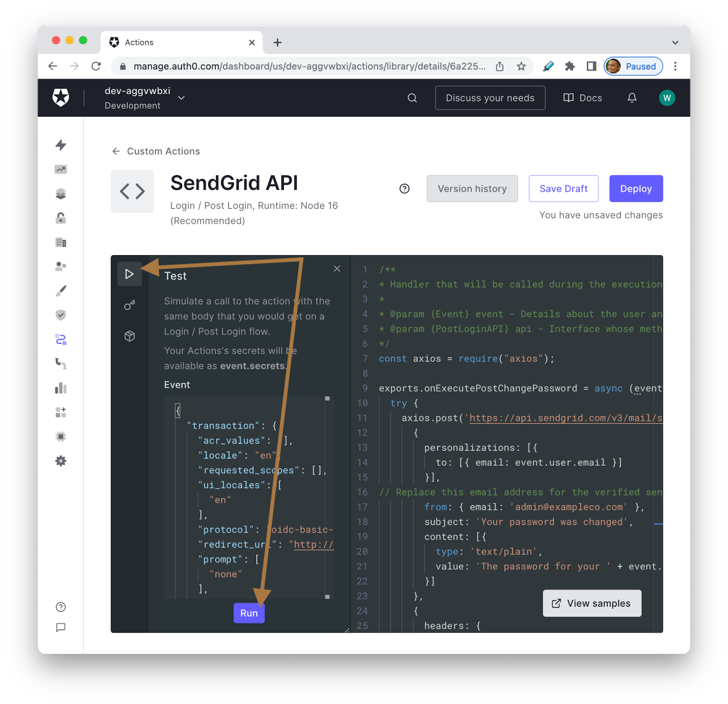
Task: Open the Settings gear sidebar icon
Action: [61, 461]
